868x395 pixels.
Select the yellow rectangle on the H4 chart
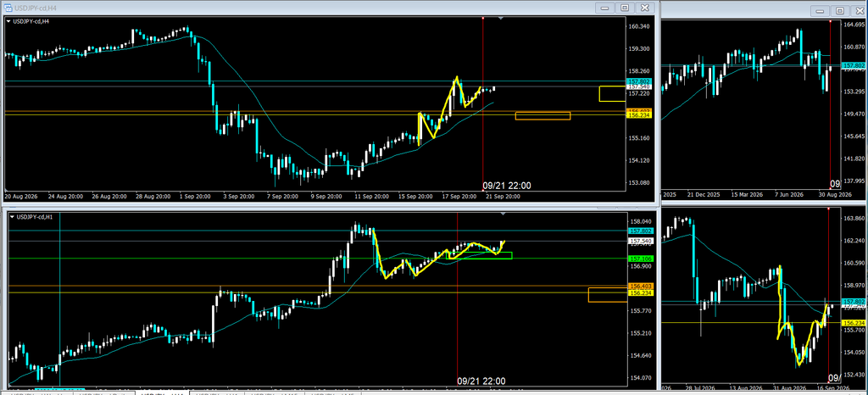[612, 93]
